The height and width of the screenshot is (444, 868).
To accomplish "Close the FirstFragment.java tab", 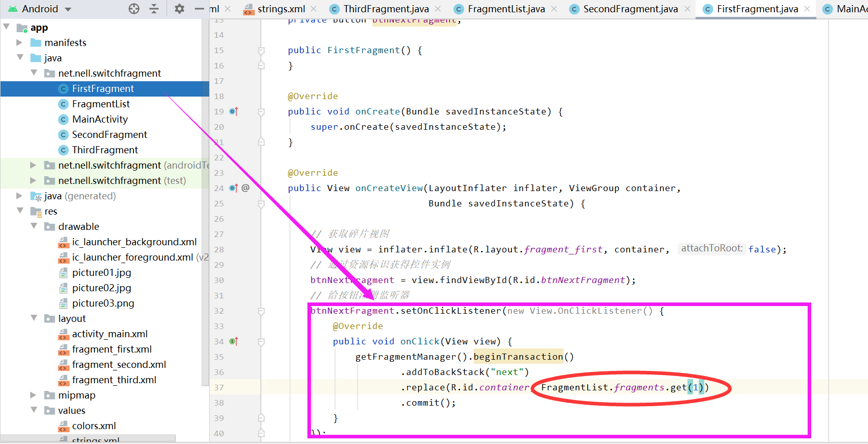I will click(807, 9).
